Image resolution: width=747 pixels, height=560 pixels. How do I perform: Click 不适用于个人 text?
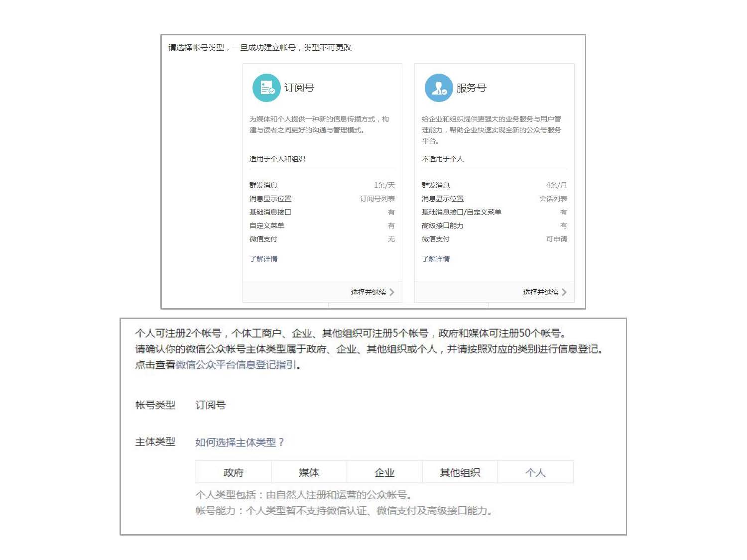(443, 159)
